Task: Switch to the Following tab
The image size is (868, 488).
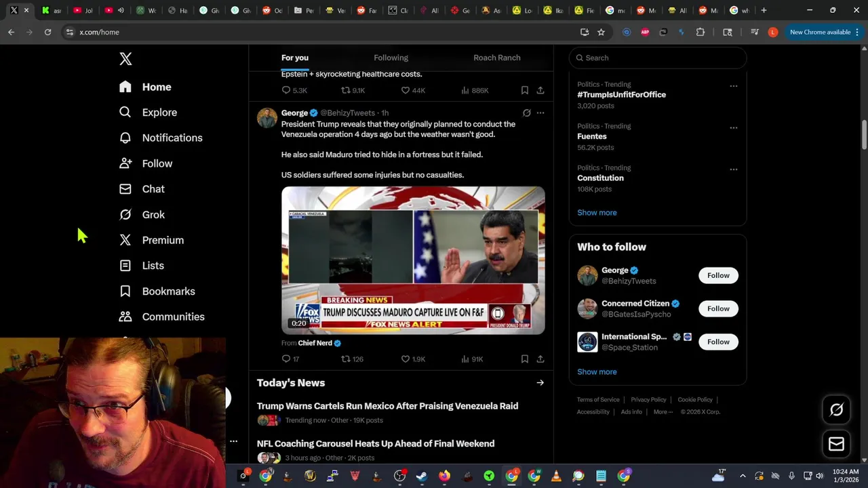Action: pos(391,58)
